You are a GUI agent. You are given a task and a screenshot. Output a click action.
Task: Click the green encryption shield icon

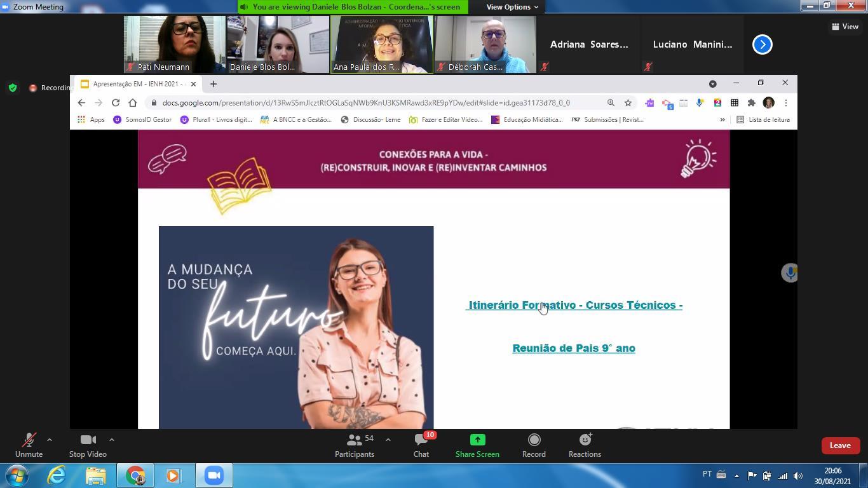[13, 88]
